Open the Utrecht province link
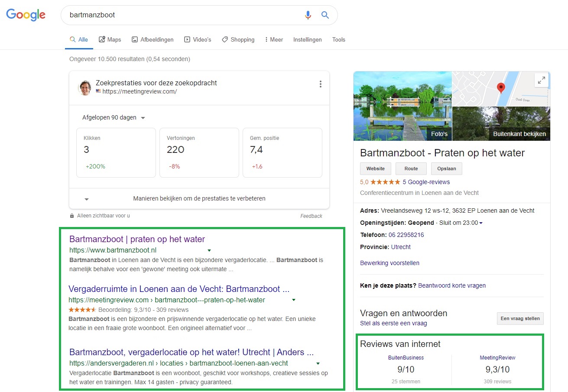 (401, 247)
